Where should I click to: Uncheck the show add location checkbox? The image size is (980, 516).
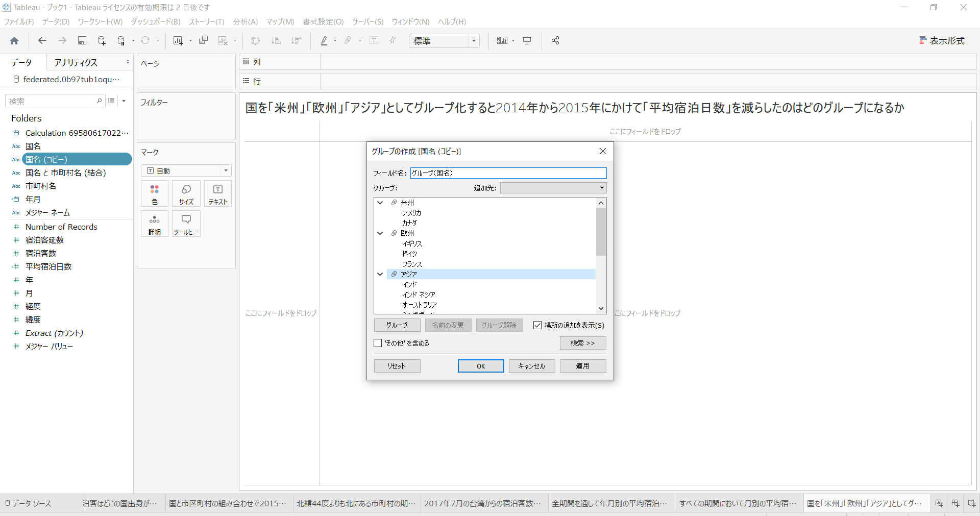pos(537,325)
